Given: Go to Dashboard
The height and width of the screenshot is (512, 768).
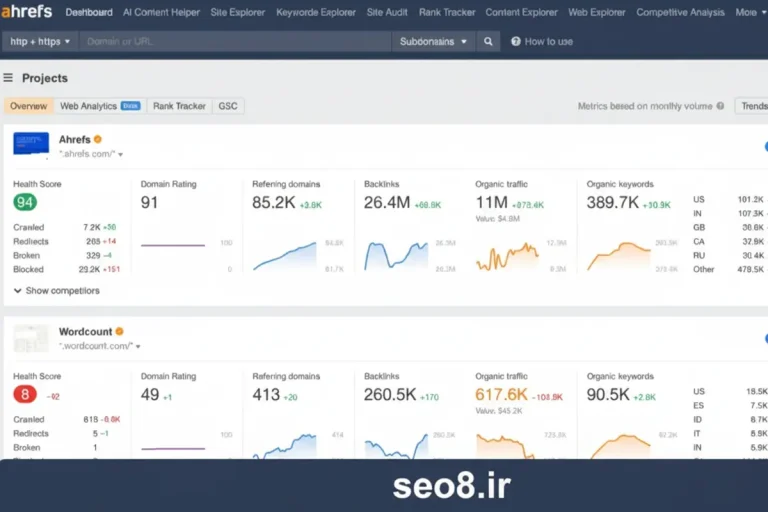Looking at the screenshot, I should tap(89, 12).
